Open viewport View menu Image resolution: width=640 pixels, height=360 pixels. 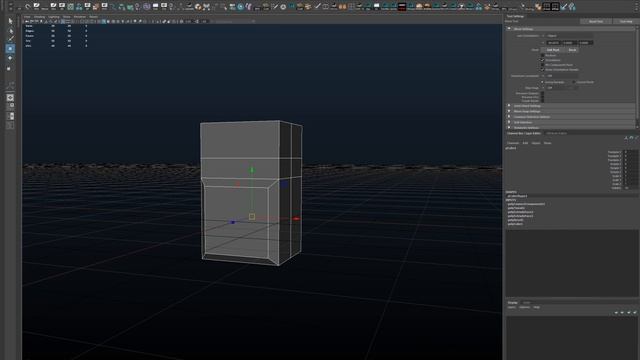(x=27, y=17)
